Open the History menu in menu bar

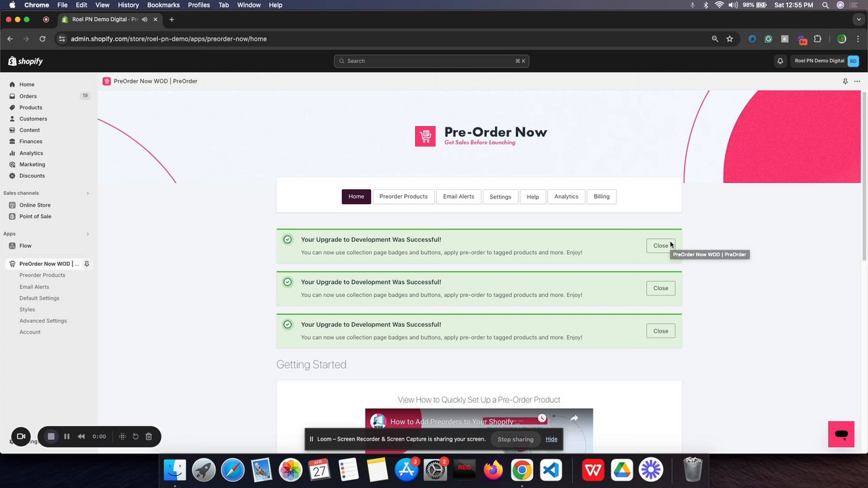(128, 5)
